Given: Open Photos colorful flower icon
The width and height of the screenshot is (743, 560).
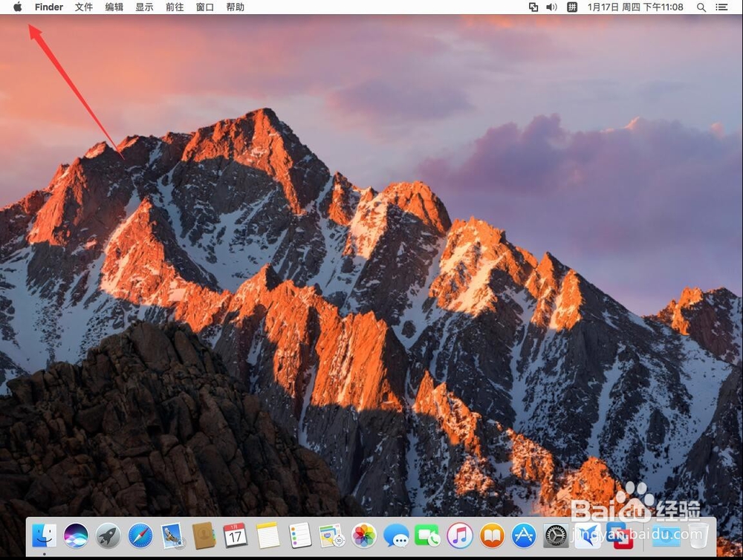Looking at the screenshot, I should pos(363,535).
